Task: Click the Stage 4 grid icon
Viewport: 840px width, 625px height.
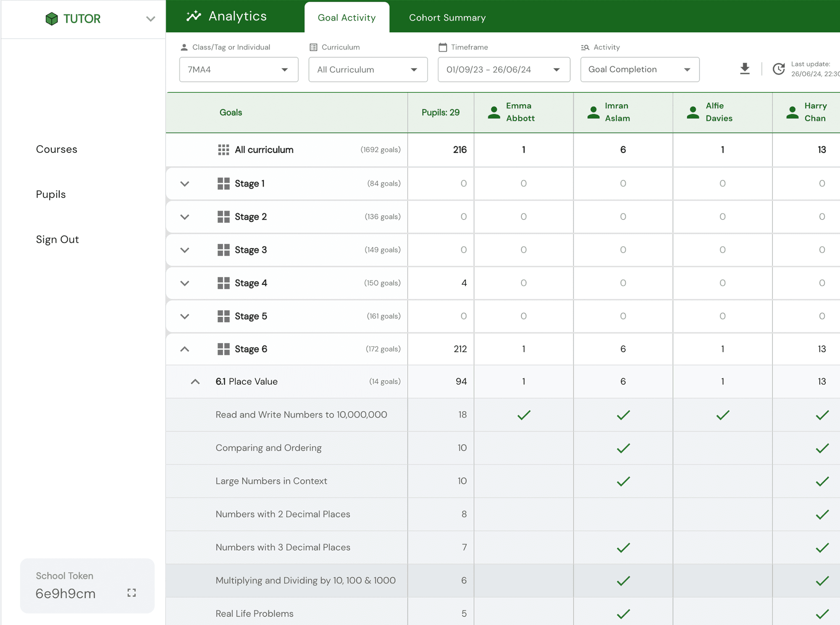Action: pos(223,283)
